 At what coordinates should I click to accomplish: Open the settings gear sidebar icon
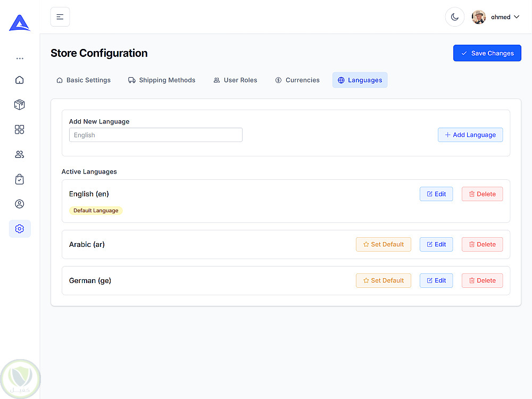pos(20,229)
